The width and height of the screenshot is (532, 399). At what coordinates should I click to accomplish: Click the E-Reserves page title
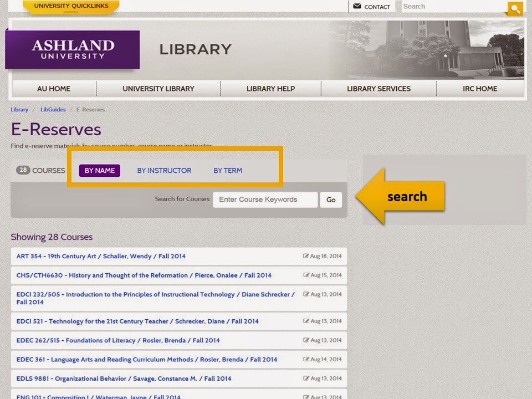56,130
